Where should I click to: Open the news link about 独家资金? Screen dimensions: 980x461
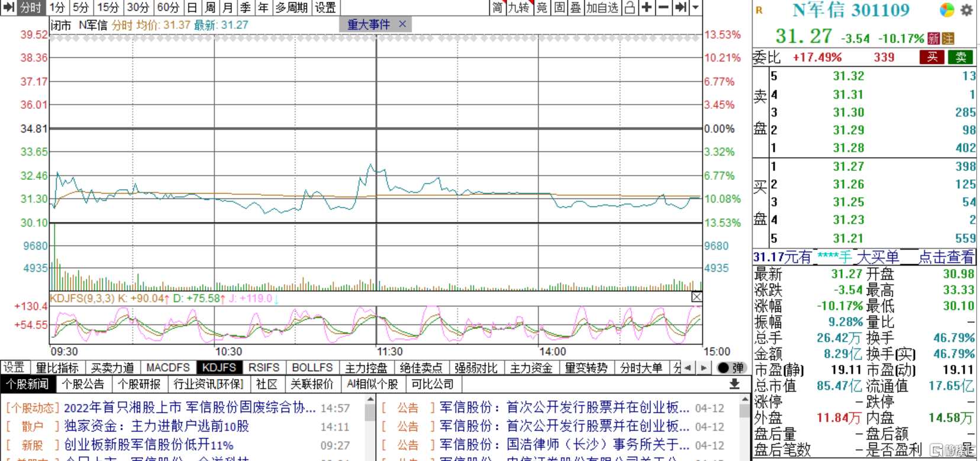click(156, 426)
